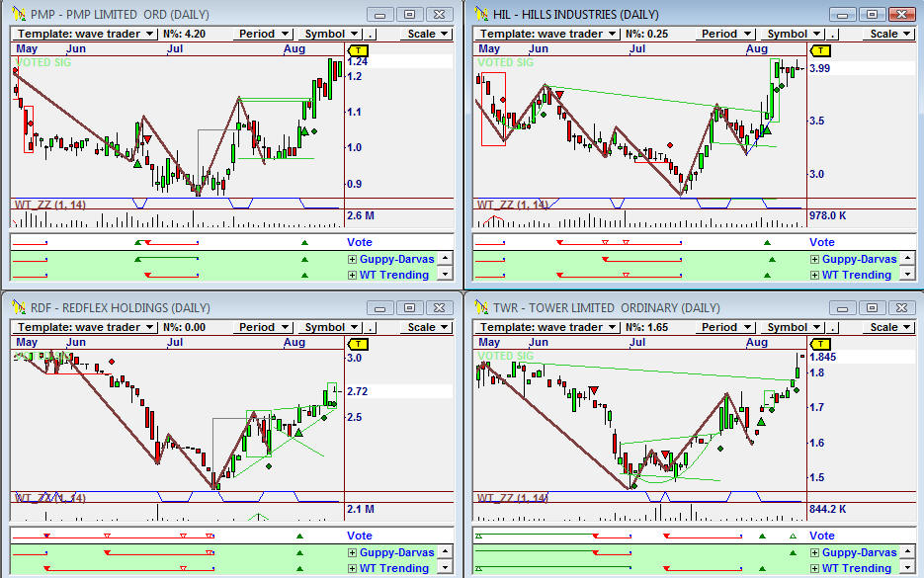Click the dot button beside Symbol in PMP

370,34
